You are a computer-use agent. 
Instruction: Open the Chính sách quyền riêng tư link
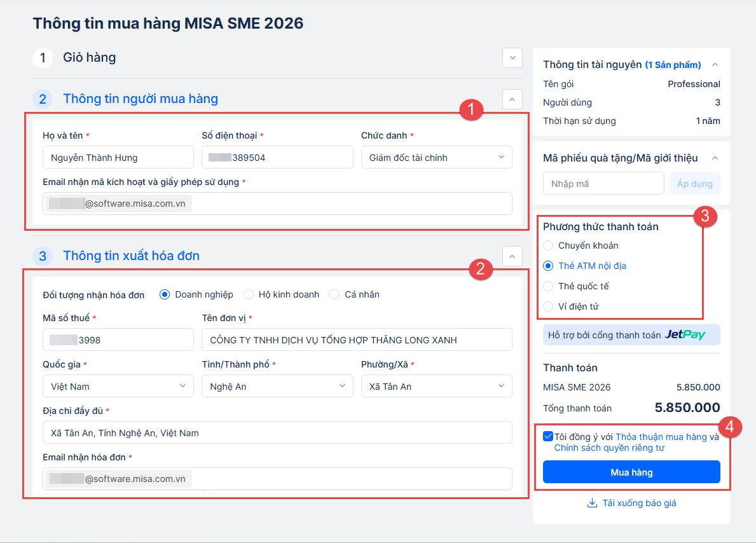pos(609,448)
